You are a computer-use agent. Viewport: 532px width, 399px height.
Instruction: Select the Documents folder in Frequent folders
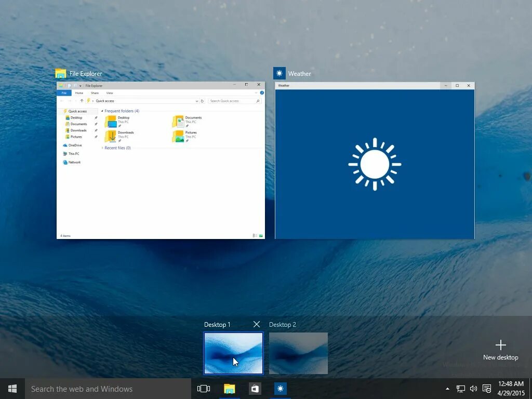[187, 122]
